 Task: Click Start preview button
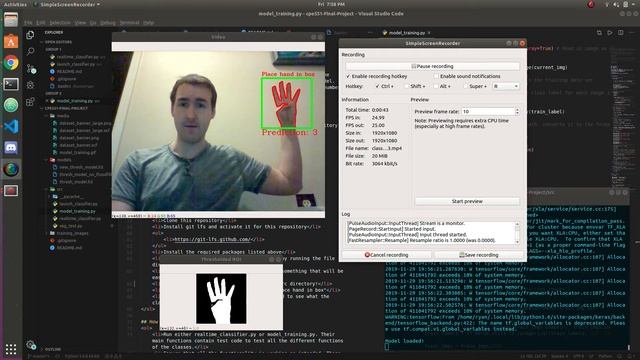pyautogui.click(x=467, y=201)
